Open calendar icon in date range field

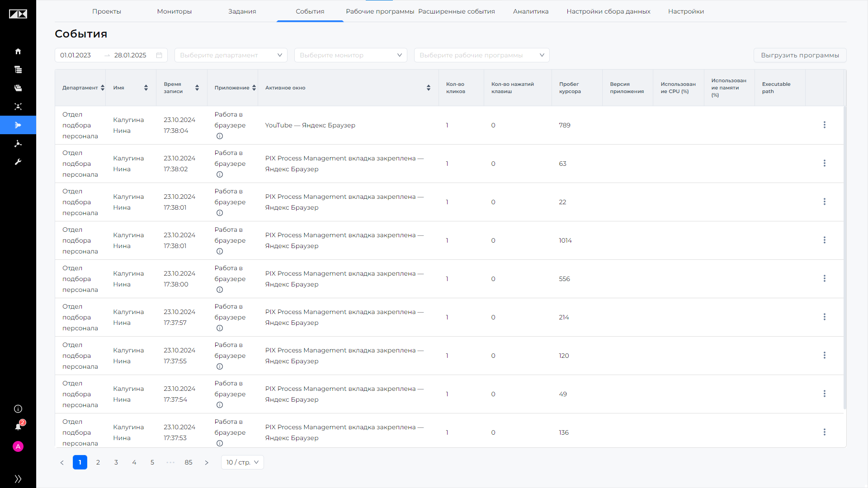click(159, 55)
